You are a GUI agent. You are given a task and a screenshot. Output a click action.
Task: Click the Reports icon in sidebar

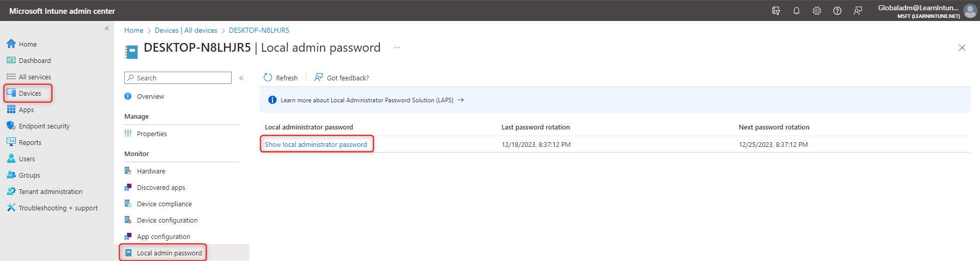(11, 142)
